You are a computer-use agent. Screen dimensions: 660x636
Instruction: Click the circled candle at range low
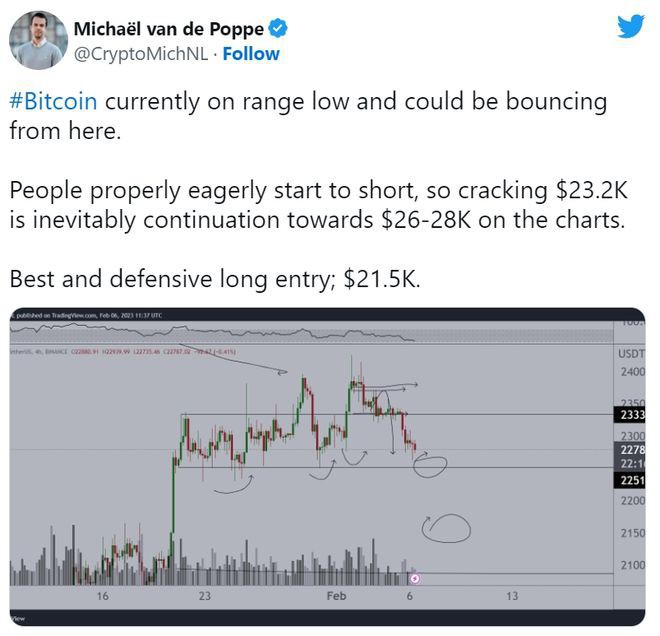tap(431, 463)
